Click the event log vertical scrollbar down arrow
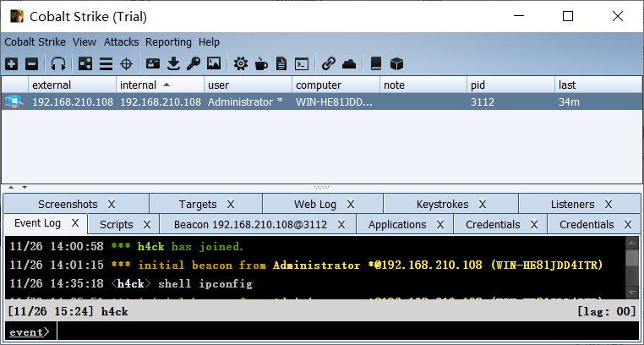644x345 pixels. (x=631, y=292)
